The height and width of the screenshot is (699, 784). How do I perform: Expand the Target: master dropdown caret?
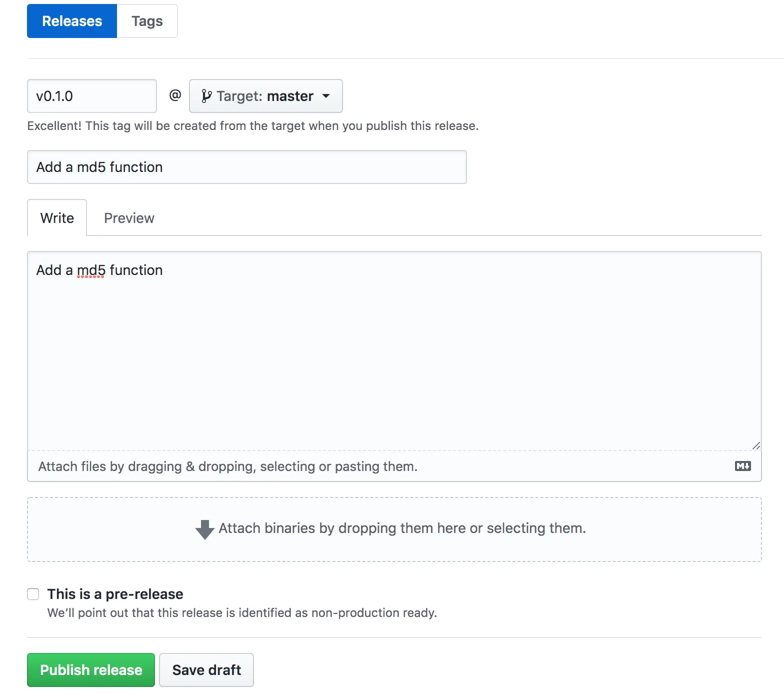tap(326, 96)
